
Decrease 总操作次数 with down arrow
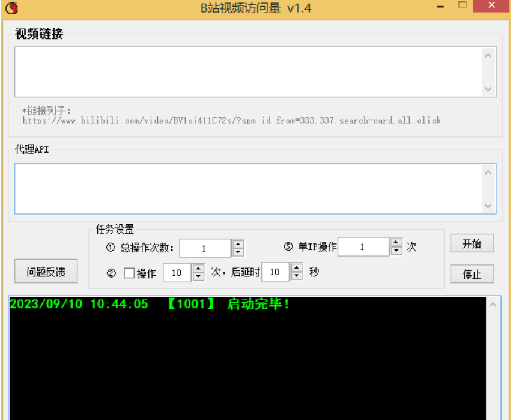pos(238,252)
